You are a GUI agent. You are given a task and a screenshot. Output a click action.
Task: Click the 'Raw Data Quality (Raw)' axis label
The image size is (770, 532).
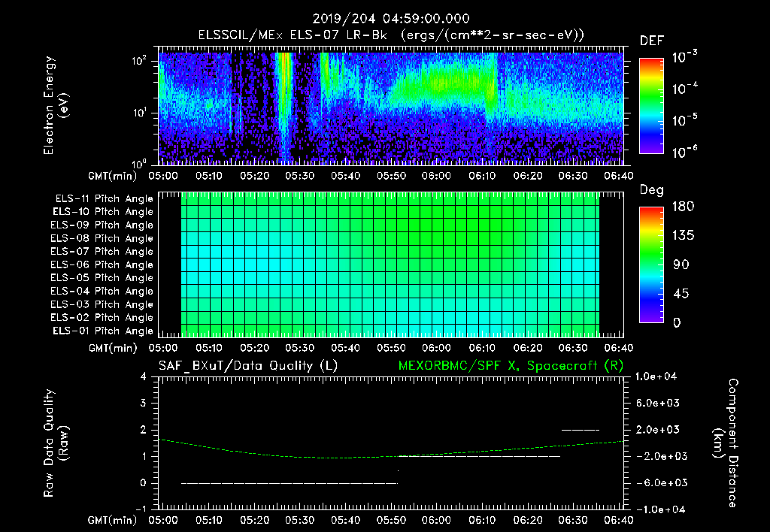56,443
